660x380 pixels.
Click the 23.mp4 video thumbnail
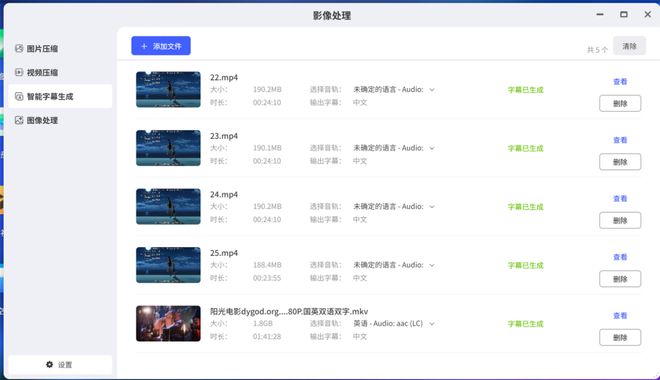click(168, 148)
